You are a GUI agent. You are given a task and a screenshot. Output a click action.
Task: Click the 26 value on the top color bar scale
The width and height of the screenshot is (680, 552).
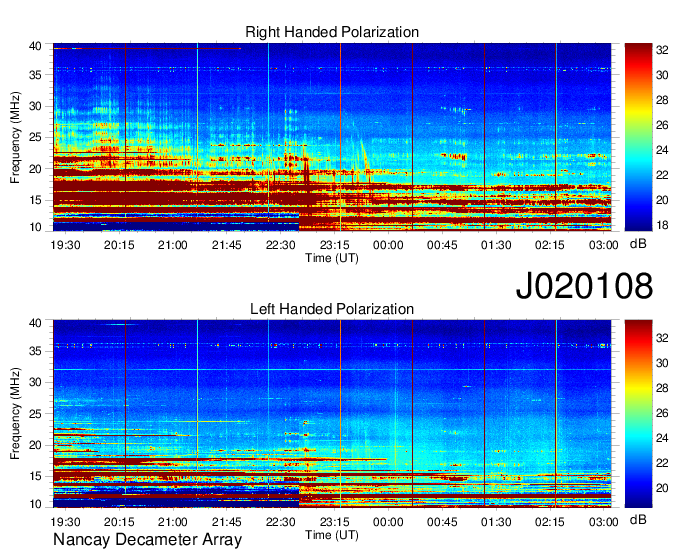pos(662,125)
